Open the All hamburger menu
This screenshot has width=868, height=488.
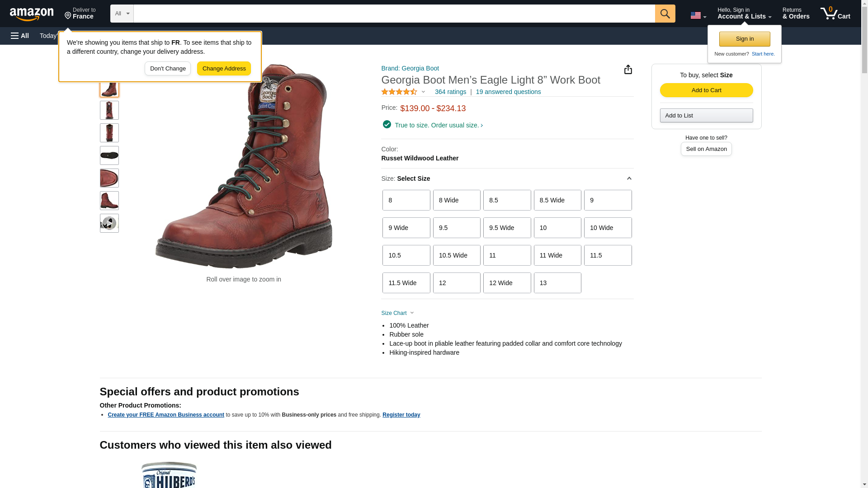click(x=20, y=36)
